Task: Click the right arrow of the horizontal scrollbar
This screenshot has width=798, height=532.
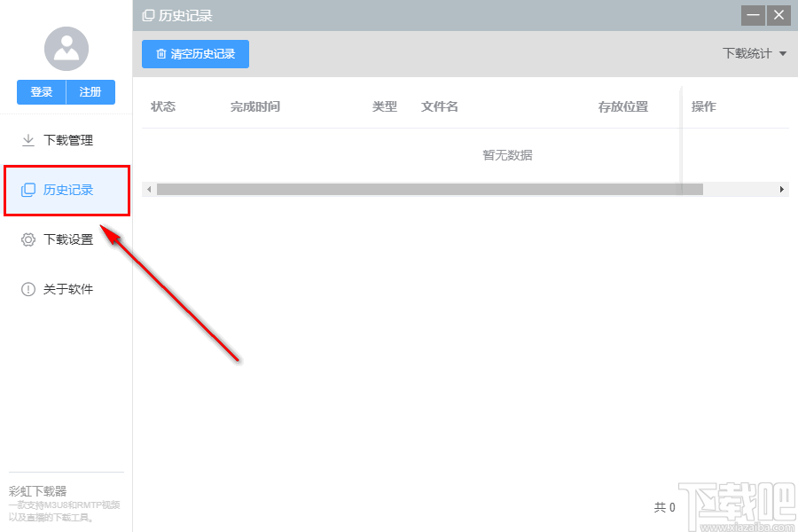Action: [781, 189]
